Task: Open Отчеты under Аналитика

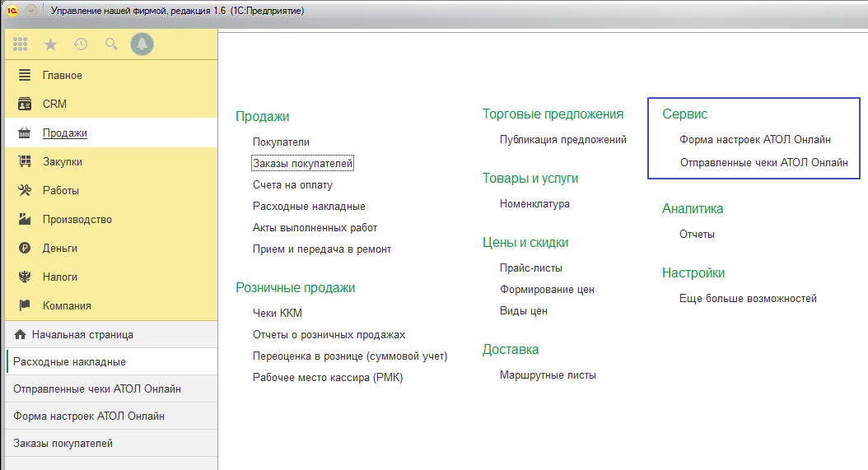Action: 697,234
